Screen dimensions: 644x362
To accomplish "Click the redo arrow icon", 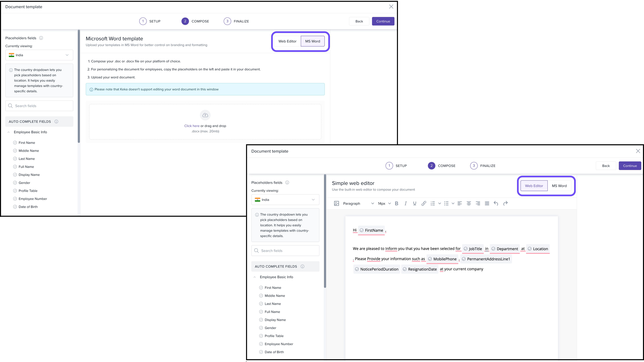I will point(505,203).
